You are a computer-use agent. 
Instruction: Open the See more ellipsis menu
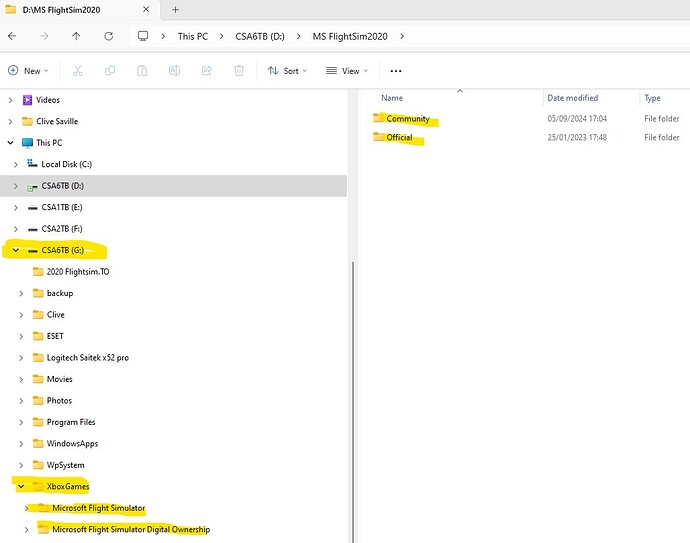coord(396,71)
